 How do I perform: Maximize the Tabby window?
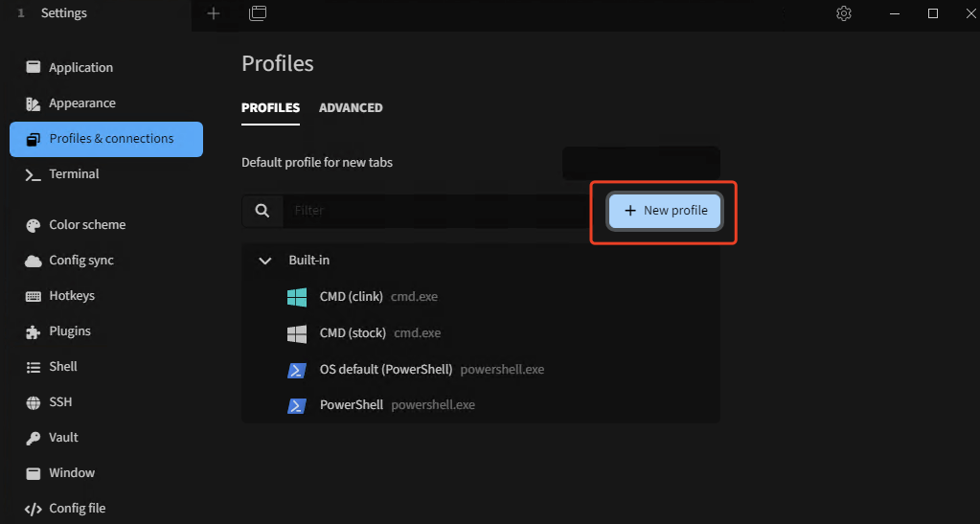[x=932, y=13]
